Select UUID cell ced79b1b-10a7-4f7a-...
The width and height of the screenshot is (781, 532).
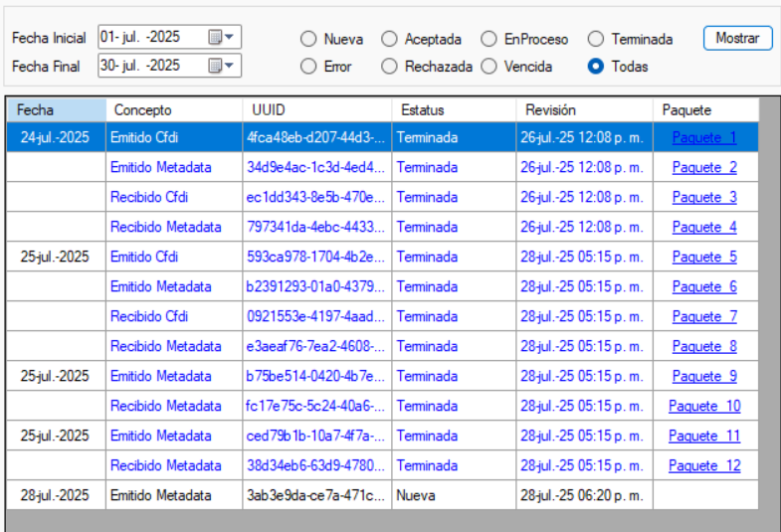pyautogui.click(x=317, y=436)
